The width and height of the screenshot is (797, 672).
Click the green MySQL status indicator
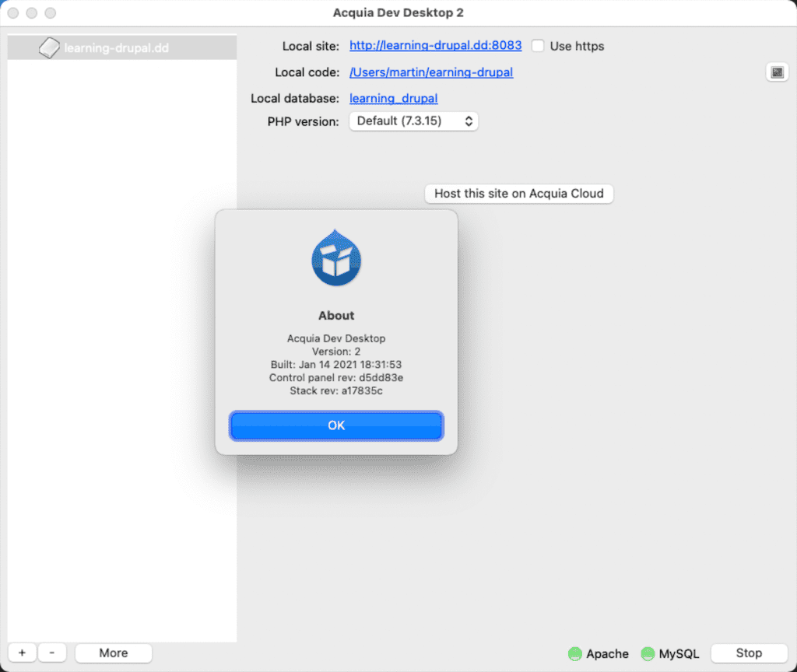tap(647, 654)
